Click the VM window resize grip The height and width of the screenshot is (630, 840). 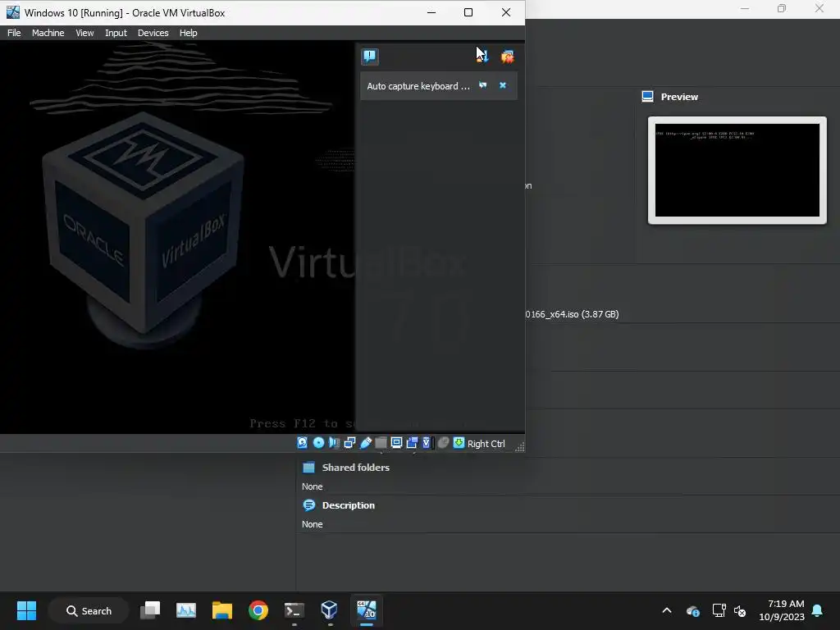point(519,447)
